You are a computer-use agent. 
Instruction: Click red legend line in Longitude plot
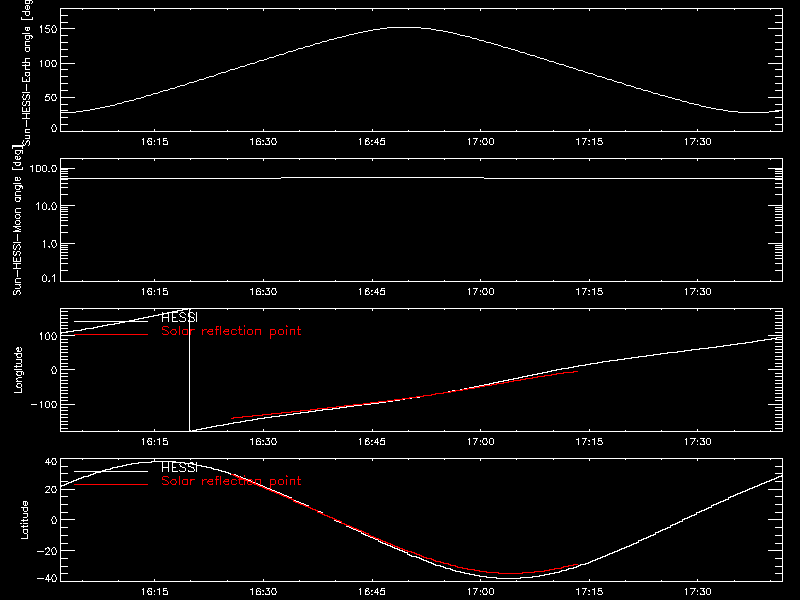pyautogui.click(x=111, y=335)
